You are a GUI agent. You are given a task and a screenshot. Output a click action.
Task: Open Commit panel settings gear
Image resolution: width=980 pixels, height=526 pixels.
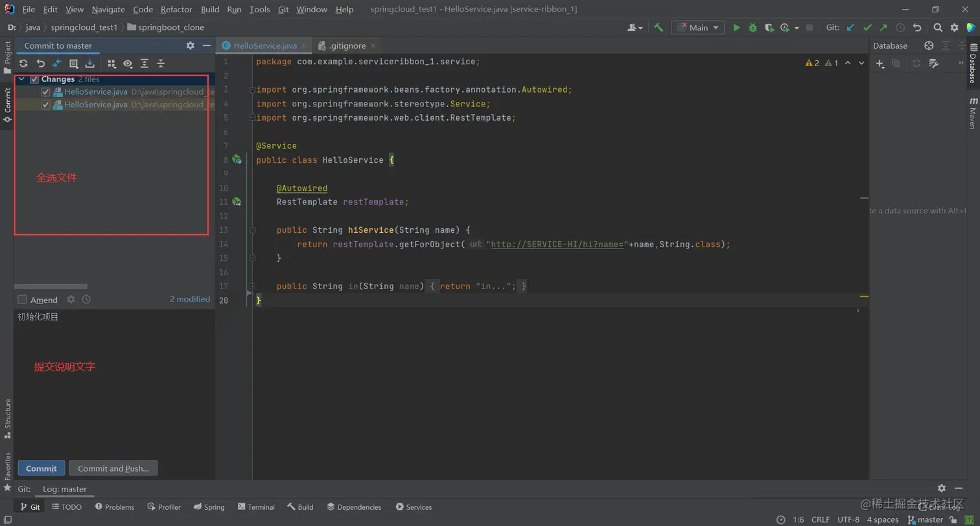coord(190,45)
